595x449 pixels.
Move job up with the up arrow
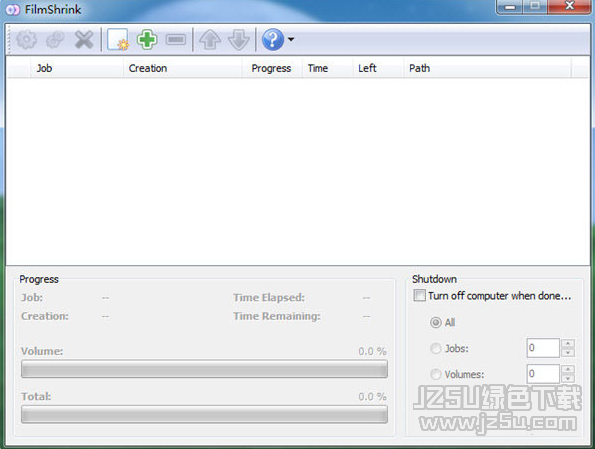pos(210,40)
